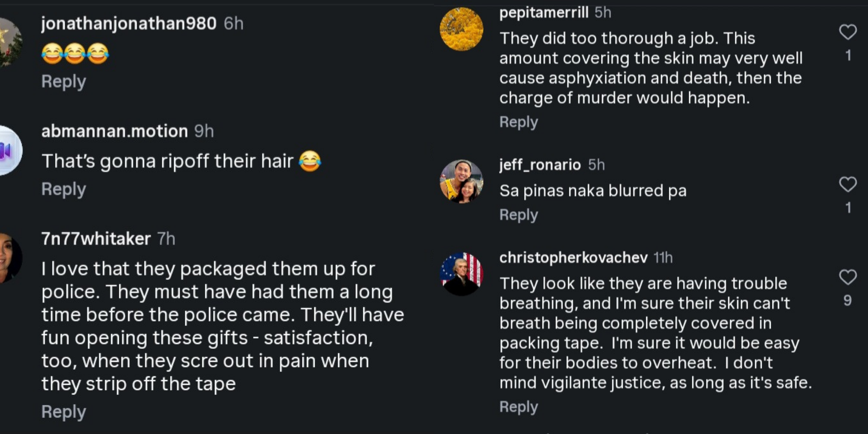Open abmannan.motion's video camera avatar
This screenshot has height=434, width=868.
click(x=9, y=150)
